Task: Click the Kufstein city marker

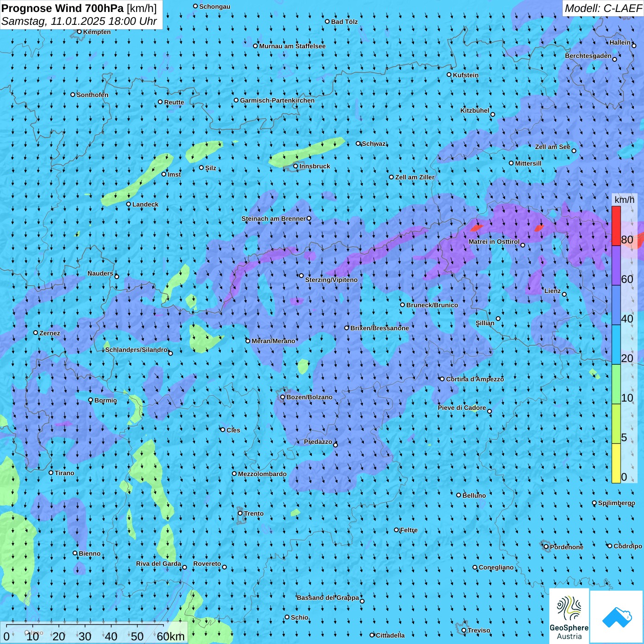Action: click(x=449, y=75)
